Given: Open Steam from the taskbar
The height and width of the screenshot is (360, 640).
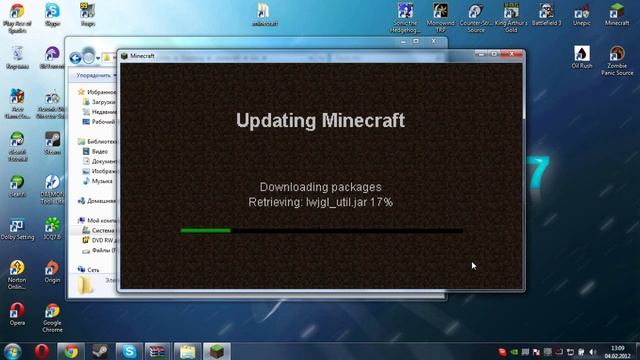Looking at the screenshot, I should click(x=99, y=351).
